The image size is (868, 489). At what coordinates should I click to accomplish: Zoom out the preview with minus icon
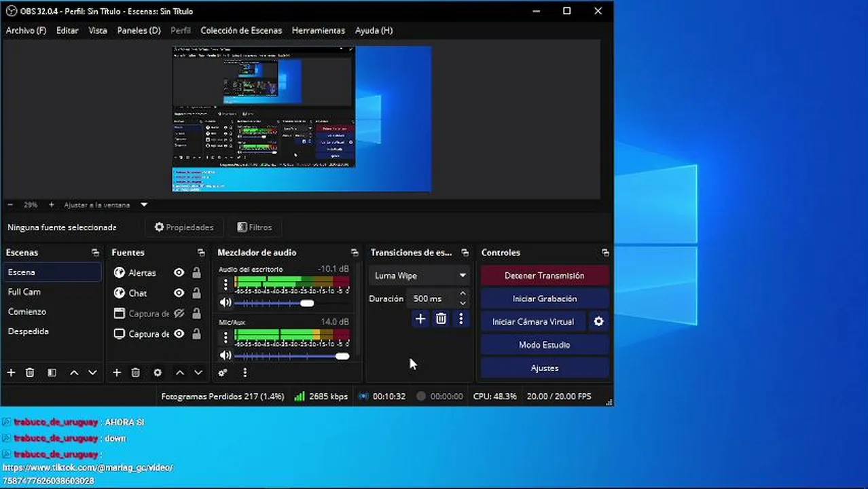[10, 204]
